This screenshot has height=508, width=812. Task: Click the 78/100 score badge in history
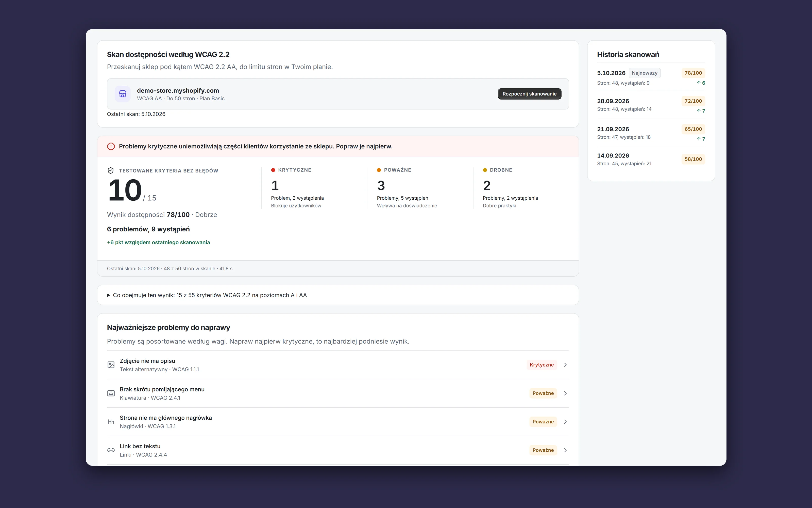coord(693,73)
